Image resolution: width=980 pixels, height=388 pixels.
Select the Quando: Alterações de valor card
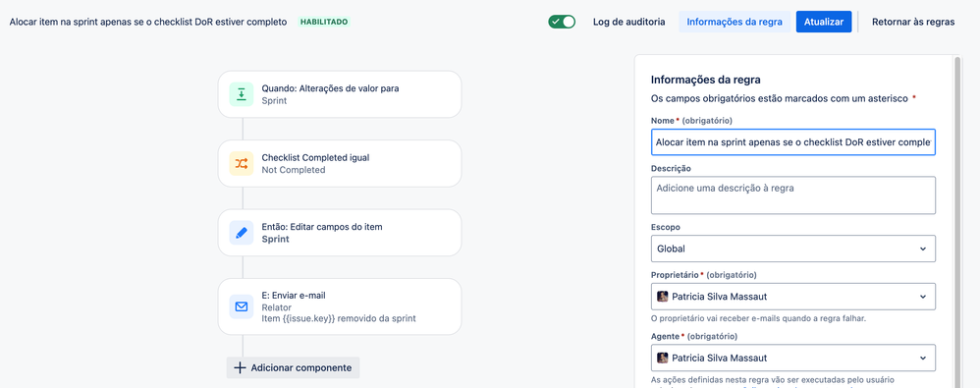340,94
